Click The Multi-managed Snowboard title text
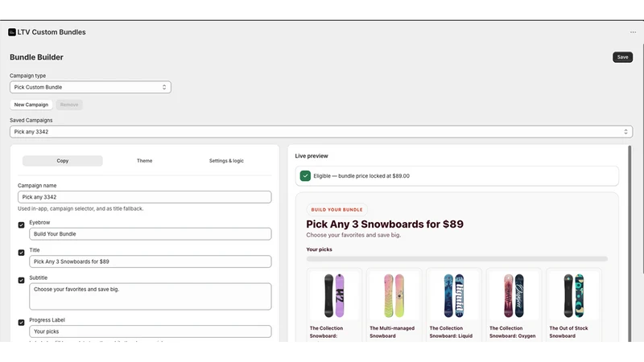This screenshot has height=362, width=644. [x=392, y=332]
